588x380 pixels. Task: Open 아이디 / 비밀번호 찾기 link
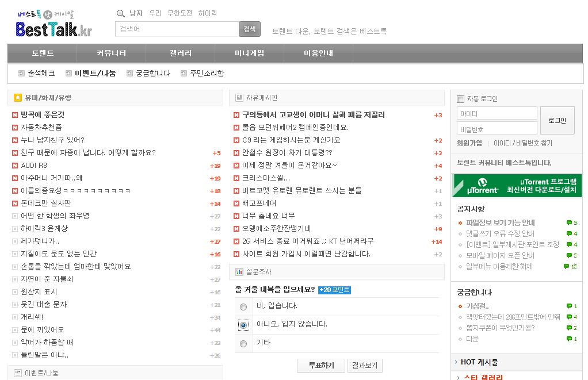click(523, 143)
